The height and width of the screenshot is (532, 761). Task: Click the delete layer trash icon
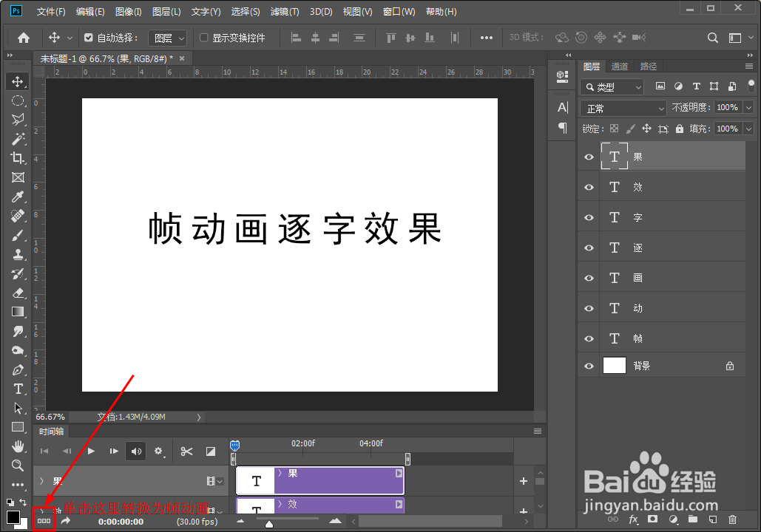[732, 519]
